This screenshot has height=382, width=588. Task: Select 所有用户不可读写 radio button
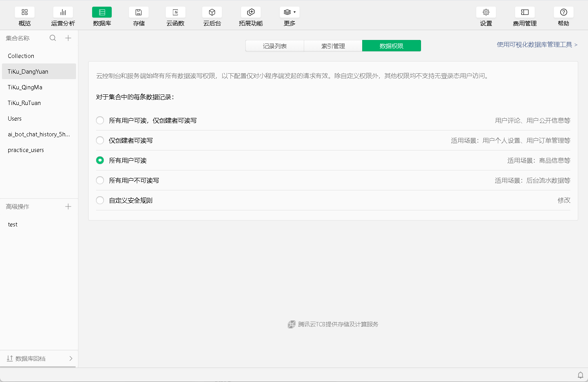click(x=100, y=180)
